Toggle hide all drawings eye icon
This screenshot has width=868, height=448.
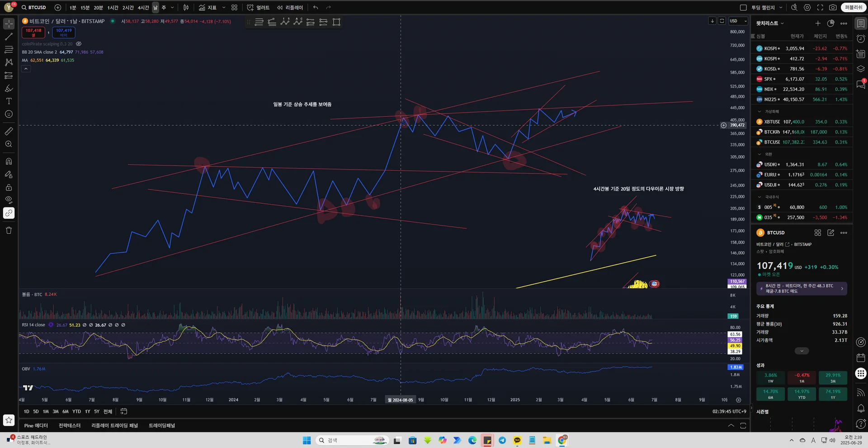[9, 200]
